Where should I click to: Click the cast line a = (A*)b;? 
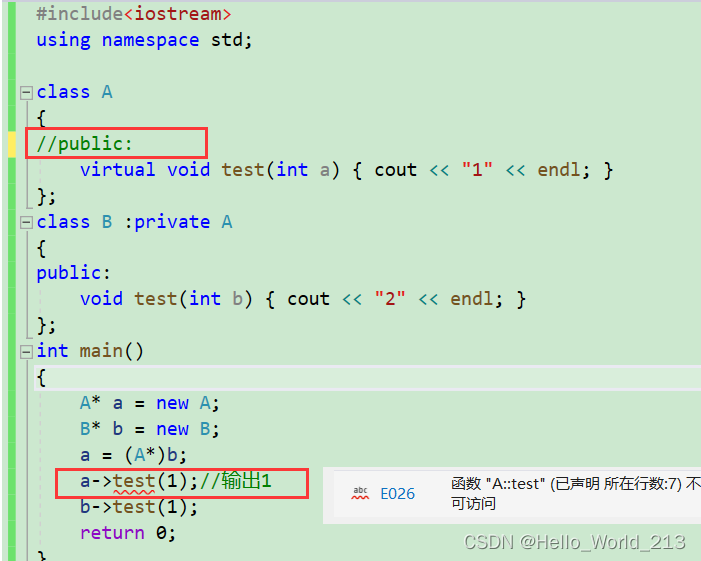tap(133, 456)
